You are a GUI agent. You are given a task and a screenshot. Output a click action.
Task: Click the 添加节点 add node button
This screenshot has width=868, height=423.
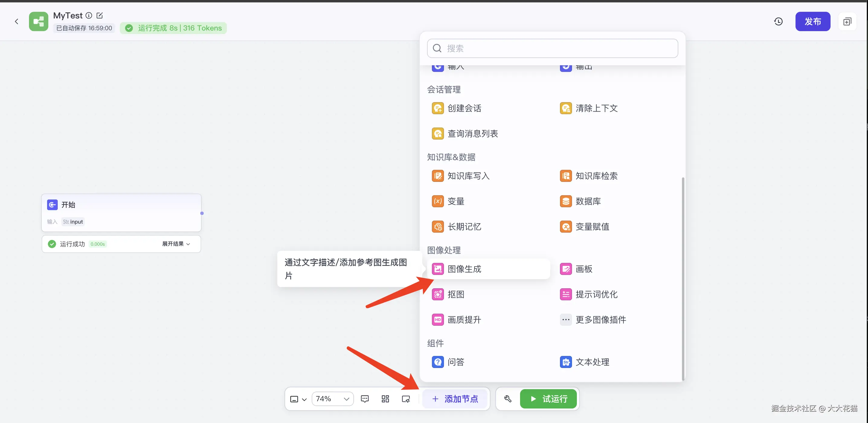click(455, 399)
